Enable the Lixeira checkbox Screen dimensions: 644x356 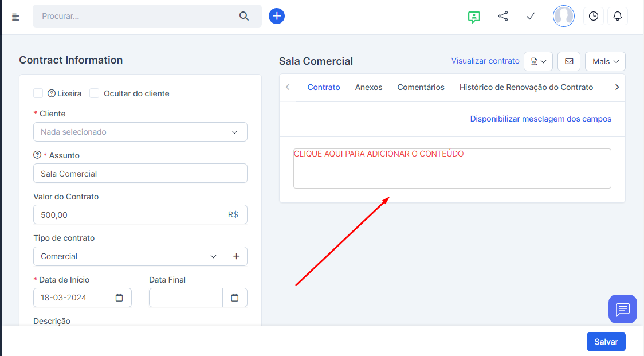coord(38,93)
